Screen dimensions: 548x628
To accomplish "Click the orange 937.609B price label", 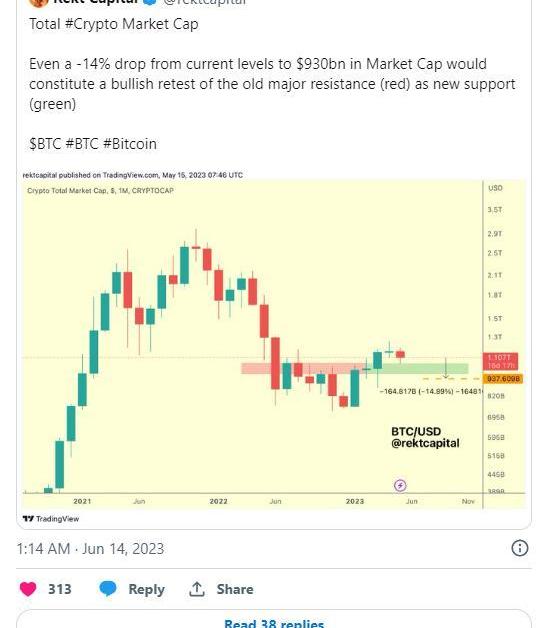I will coord(503,378).
